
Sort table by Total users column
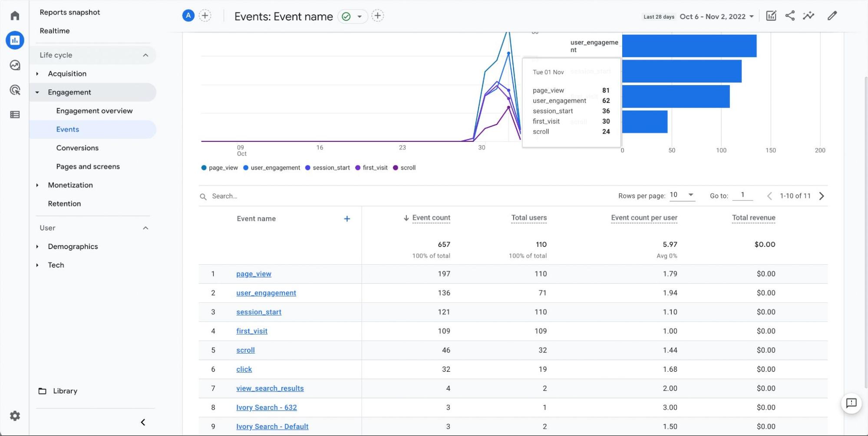[529, 218]
